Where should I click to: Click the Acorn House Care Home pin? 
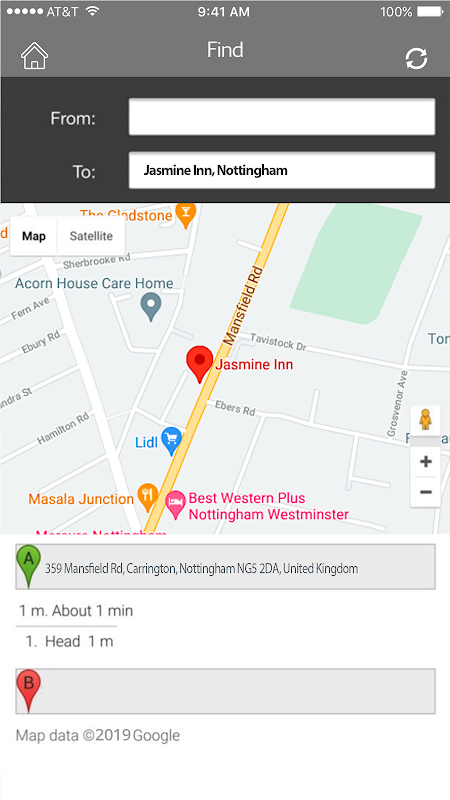click(151, 307)
